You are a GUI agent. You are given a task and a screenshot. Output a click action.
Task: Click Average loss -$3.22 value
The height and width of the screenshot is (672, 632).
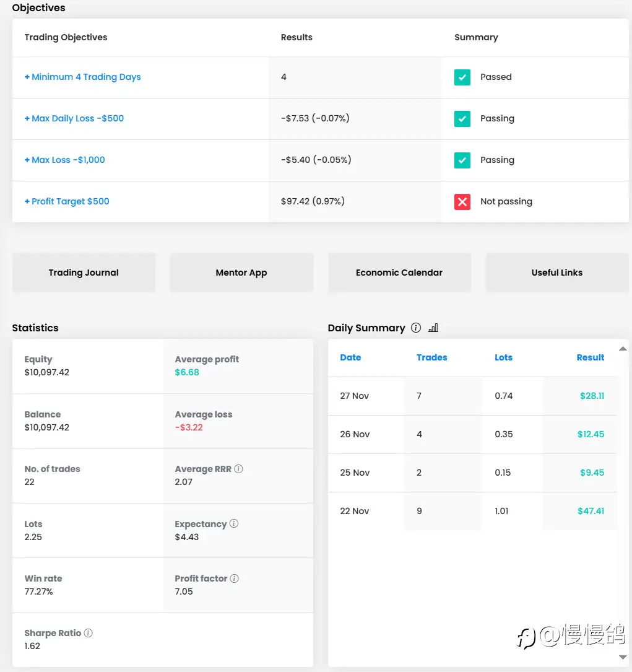pyautogui.click(x=189, y=428)
